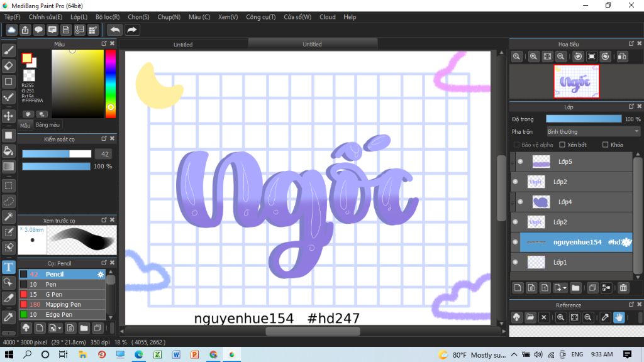Select the G Pen brush
The width and height of the screenshot is (644, 362).
(x=62, y=294)
